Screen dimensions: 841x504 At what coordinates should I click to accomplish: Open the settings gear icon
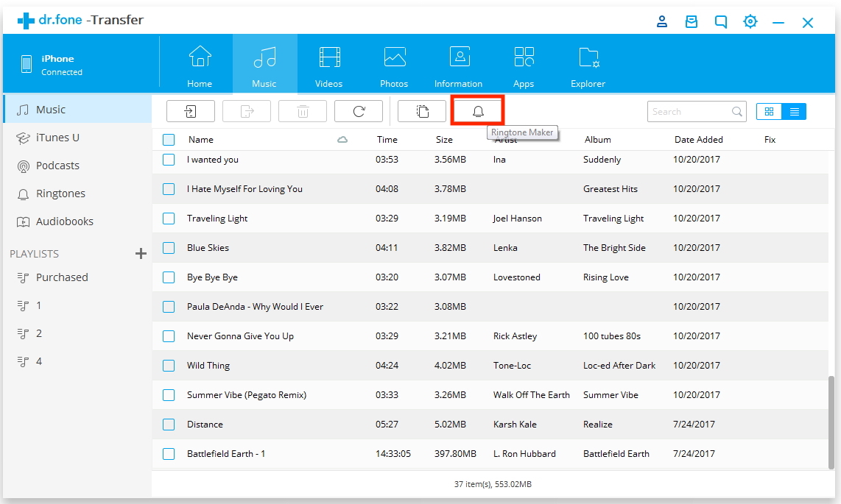point(750,22)
